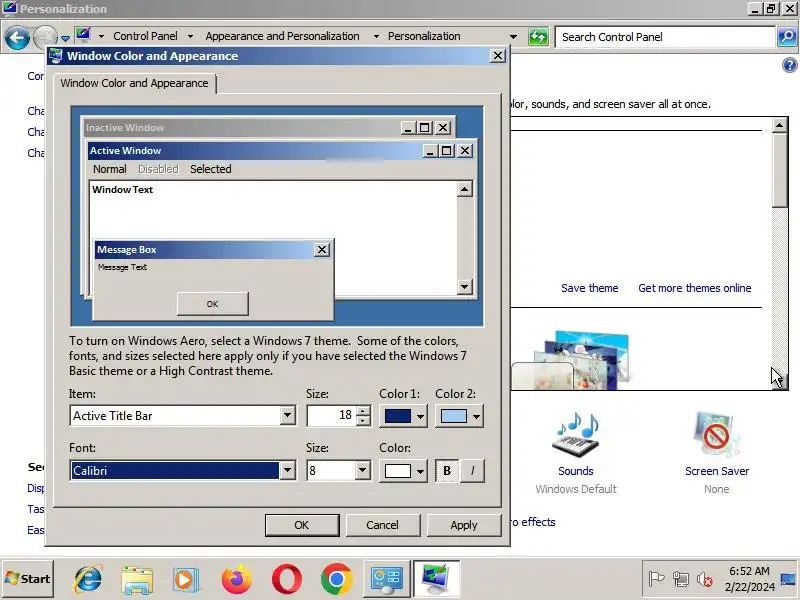Click Apply in the dialog
The width and height of the screenshot is (800, 600).
tap(464, 525)
